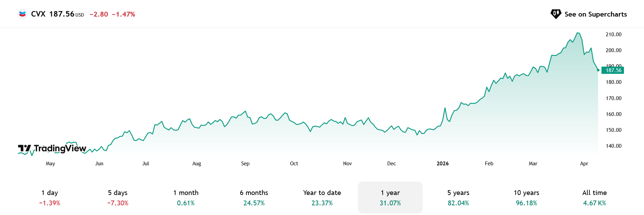Viewport: 644px width, 215px height.
Task: Click the Supercharts candlestick icon
Action: coord(556,14)
